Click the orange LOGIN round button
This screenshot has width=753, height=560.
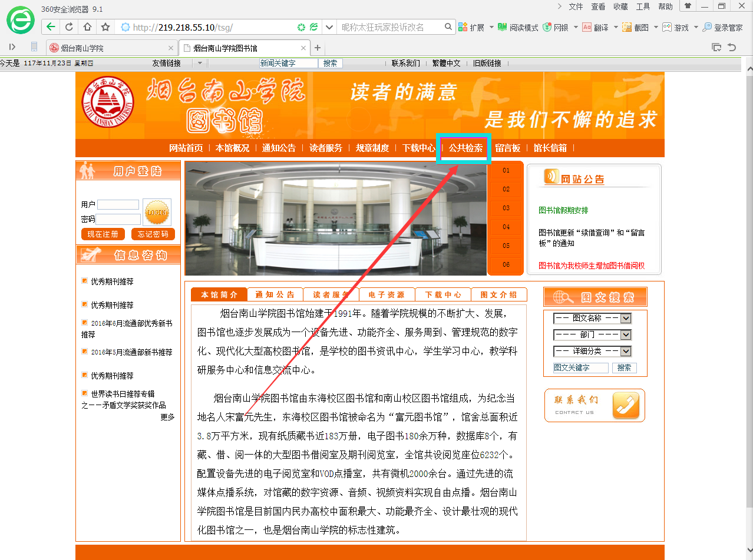click(x=157, y=212)
